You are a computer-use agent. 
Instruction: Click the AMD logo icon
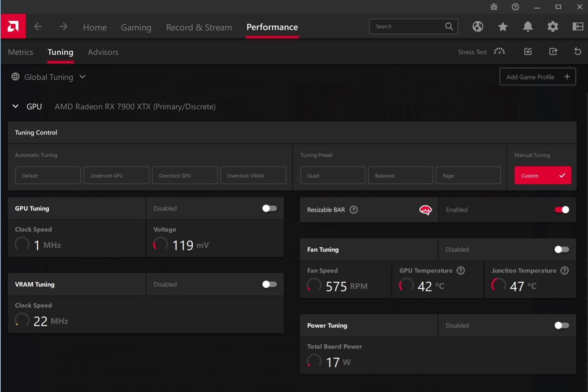pos(13,26)
